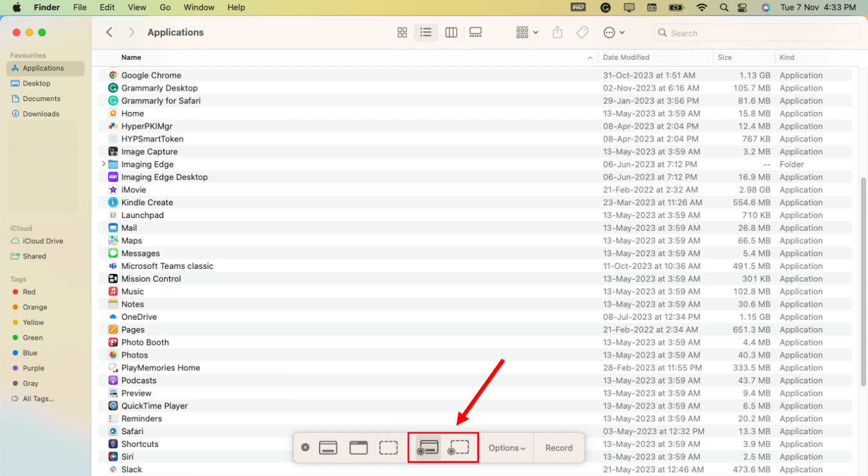Switch Finder to gallery view
The height and width of the screenshot is (476, 868).
pyautogui.click(x=476, y=32)
